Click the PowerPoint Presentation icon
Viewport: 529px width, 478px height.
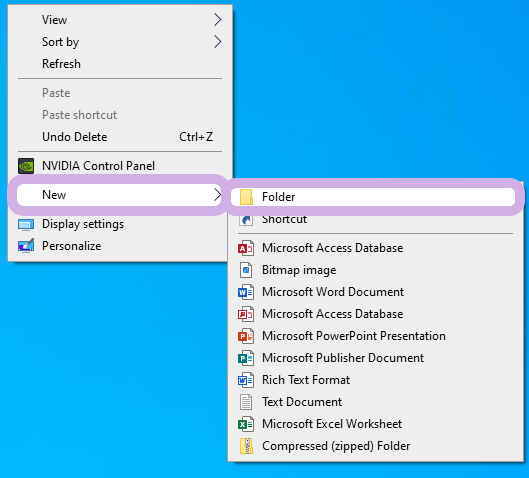(246, 336)
